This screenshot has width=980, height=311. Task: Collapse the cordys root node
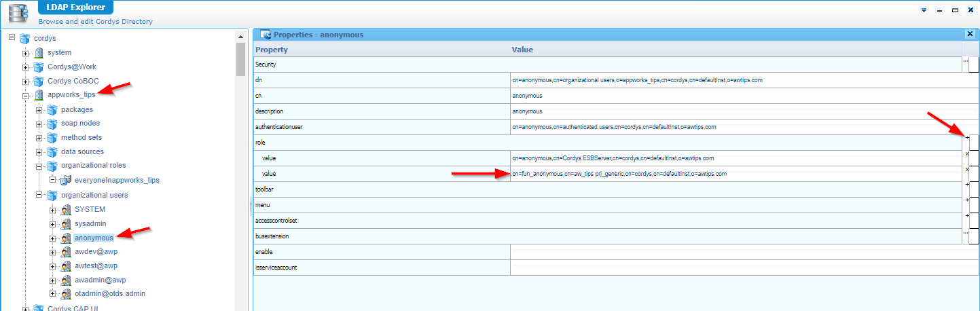[x=12, y=38]
